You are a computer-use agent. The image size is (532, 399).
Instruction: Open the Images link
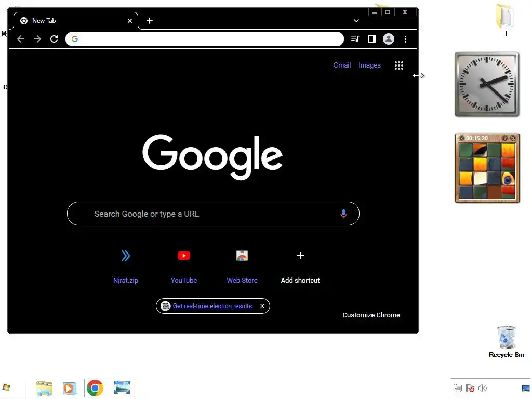(369, 65)
